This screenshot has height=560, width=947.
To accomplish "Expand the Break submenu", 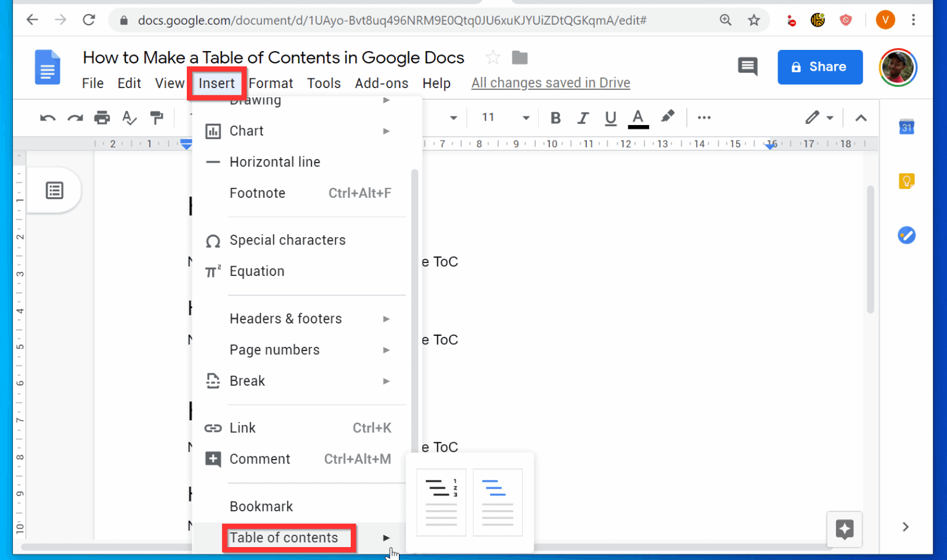I will click(302, 381).
